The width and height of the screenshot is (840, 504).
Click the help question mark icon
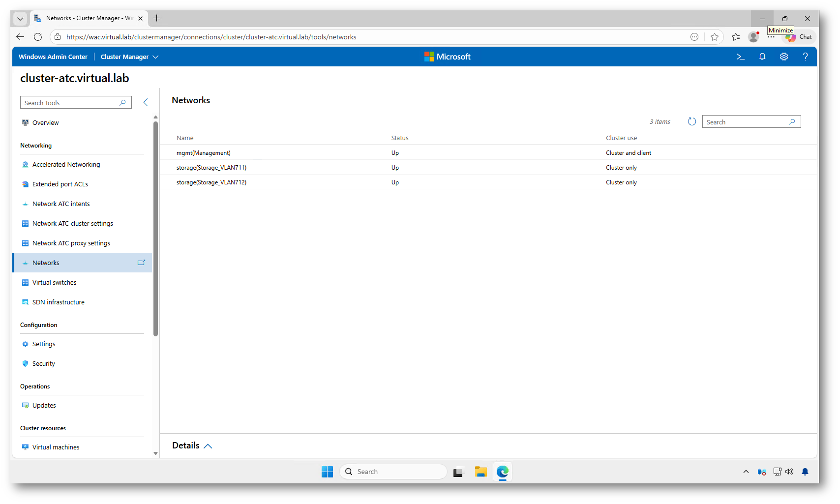coord(805,57)
